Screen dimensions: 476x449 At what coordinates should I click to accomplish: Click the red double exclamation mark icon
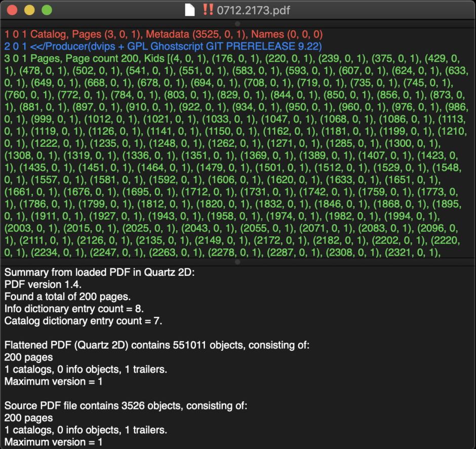click(x=207, y=10)
